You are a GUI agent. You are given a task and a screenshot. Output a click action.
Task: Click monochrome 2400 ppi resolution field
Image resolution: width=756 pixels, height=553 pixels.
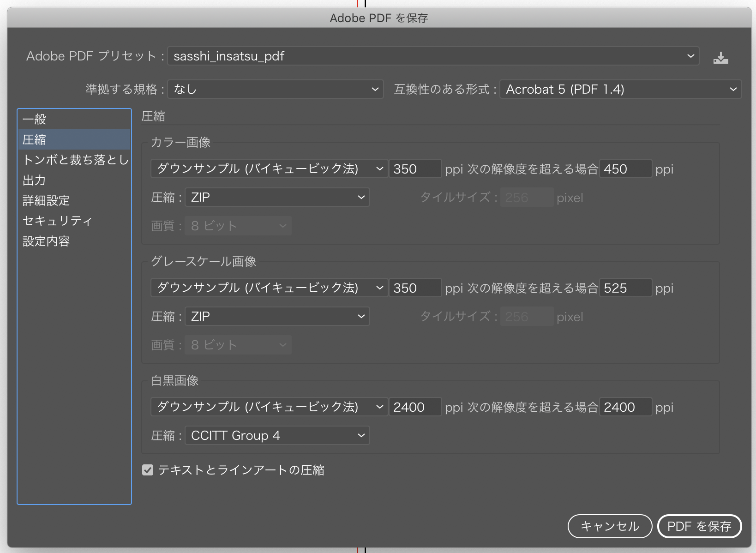point(415,407)
